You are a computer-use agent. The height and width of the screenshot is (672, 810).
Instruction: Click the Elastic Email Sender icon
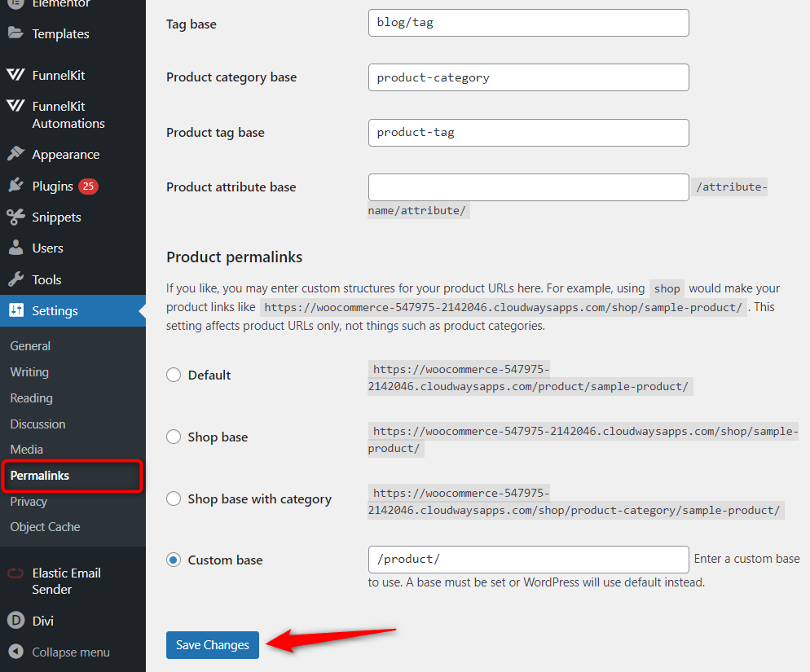click(15, 573)
